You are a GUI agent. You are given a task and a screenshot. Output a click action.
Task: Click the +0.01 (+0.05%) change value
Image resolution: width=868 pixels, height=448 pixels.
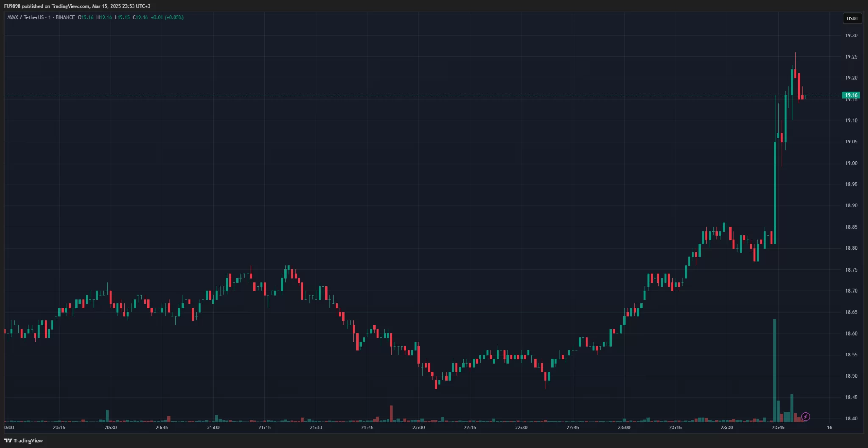(x=167, y=17)
